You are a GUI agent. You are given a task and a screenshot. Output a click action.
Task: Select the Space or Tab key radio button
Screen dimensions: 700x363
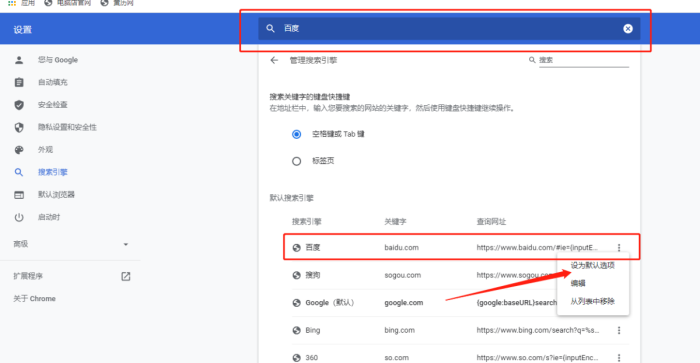tap(296, 134)
